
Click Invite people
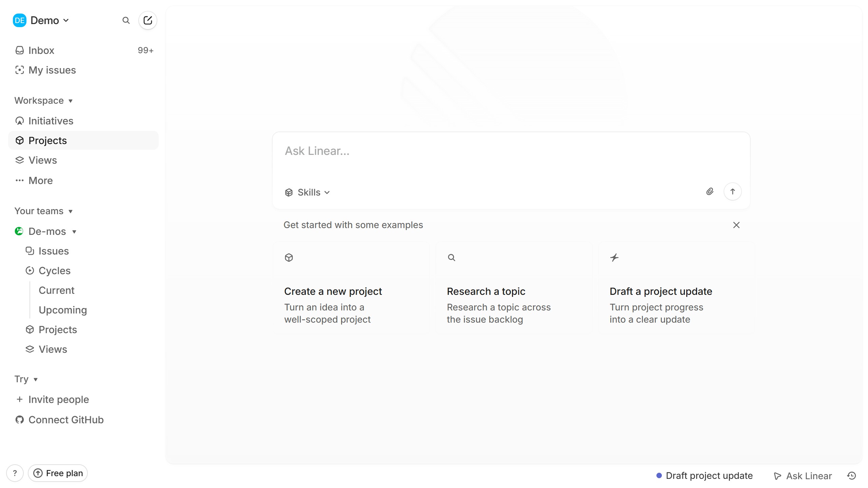83,399
